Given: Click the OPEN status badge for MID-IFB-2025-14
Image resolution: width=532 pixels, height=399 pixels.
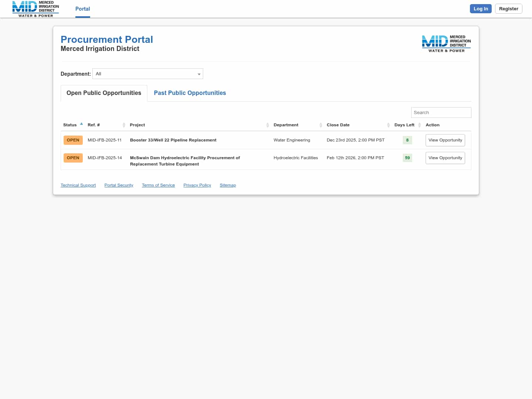Looking at the screenshot, I should click(x=73, y=158).
